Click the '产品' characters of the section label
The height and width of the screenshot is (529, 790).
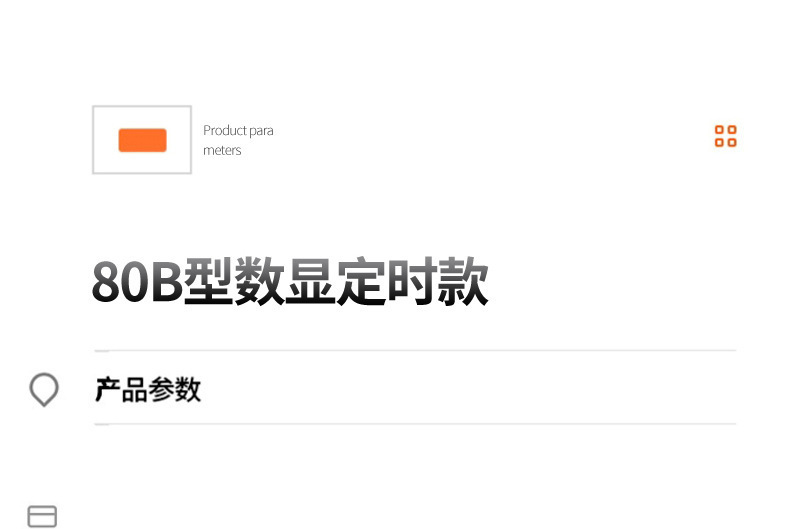coord(121,389)
